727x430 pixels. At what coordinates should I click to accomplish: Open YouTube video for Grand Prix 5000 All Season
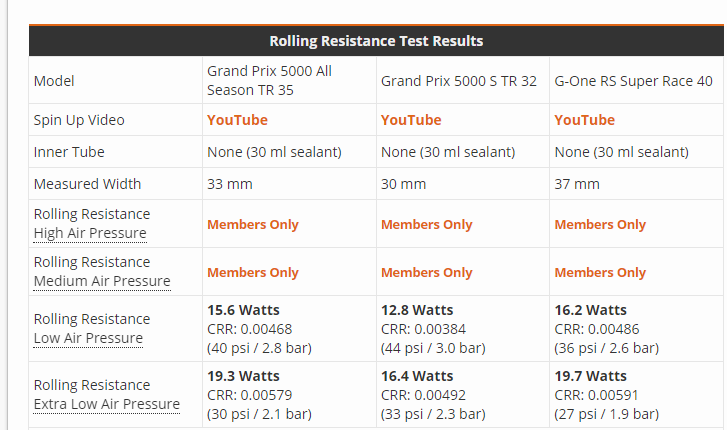(x=237, y=120)
